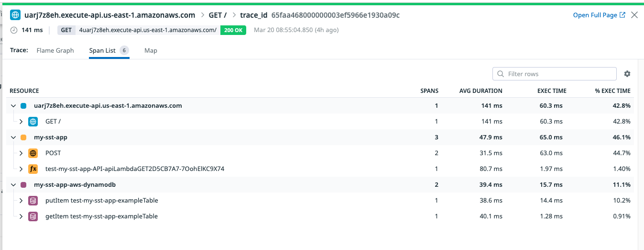Expand the getItem test-my-sst-app-exampleTable row

[x=21, y=216]
